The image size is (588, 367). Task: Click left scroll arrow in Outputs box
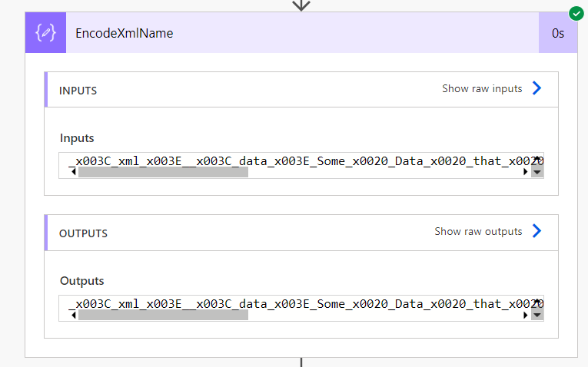pos(74,315)
